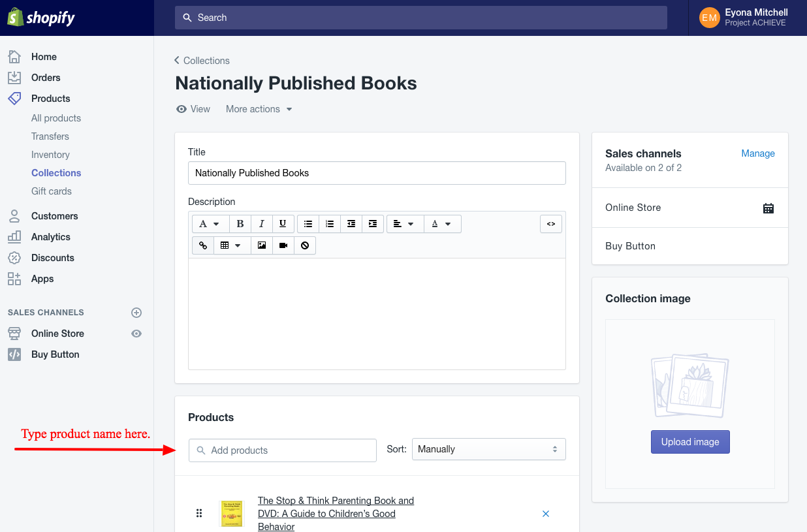Click the drag handle of Parenting Book

199,513
